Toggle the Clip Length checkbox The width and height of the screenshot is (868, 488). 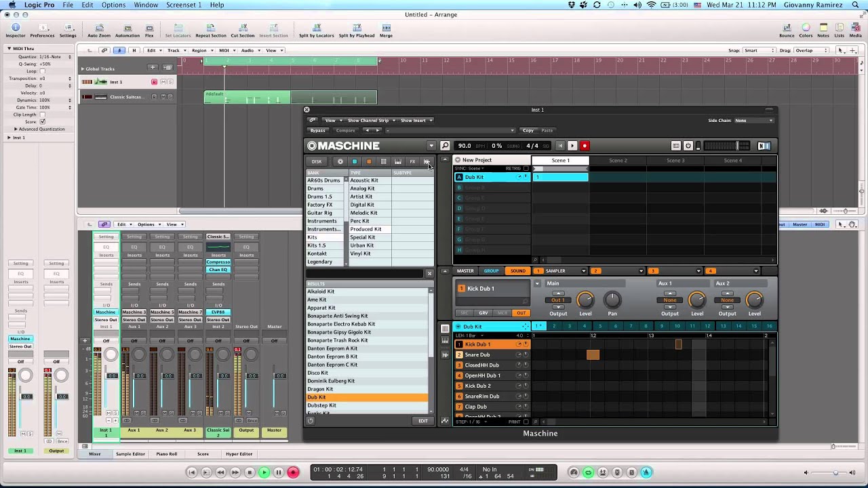click(x=42, y=115)
